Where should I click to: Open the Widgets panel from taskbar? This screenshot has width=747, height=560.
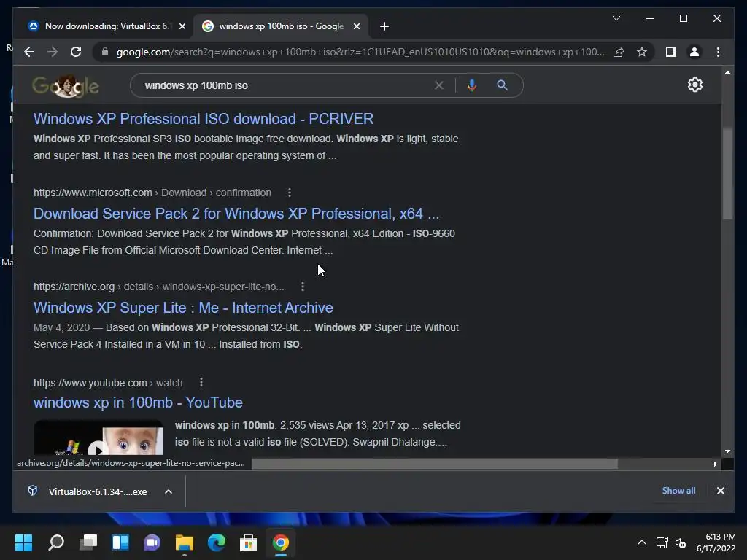click(x=120, y=542)
